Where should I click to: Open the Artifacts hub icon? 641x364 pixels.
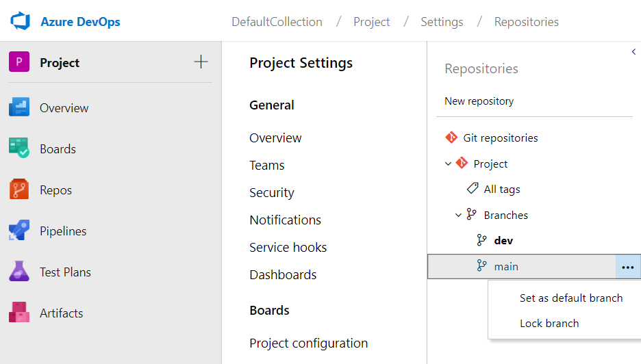(19, 313)
